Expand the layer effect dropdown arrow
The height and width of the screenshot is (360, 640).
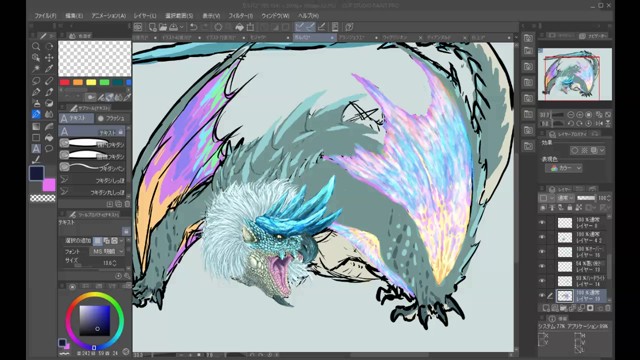pyautogui.click(x=602, y=151)
